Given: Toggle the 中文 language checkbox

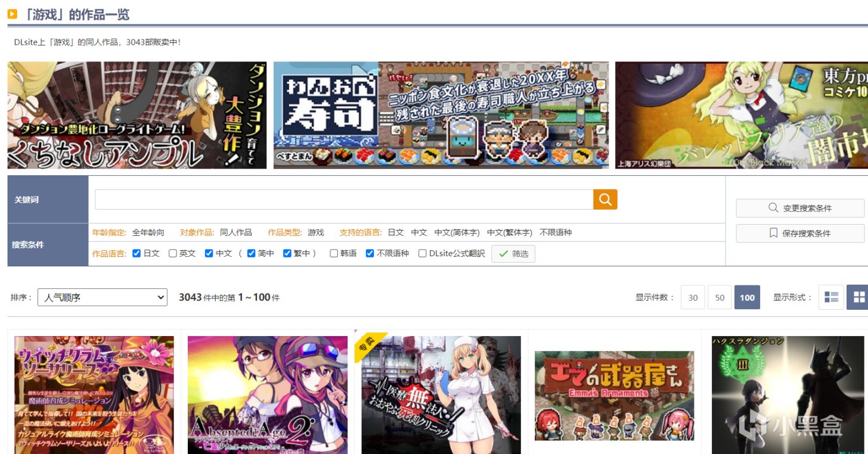Looking at the screenshot, I should click(x=209, y=253).
